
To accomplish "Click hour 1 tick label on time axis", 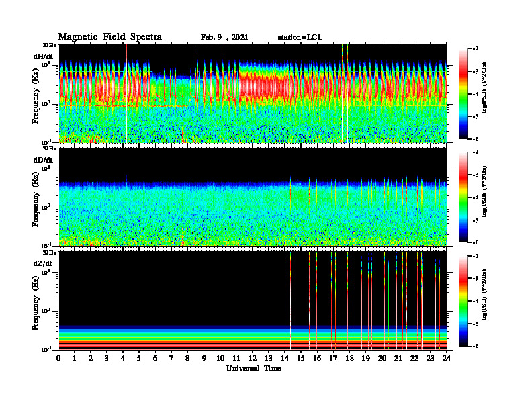I will pyautogui.click(x=75, y=359).
